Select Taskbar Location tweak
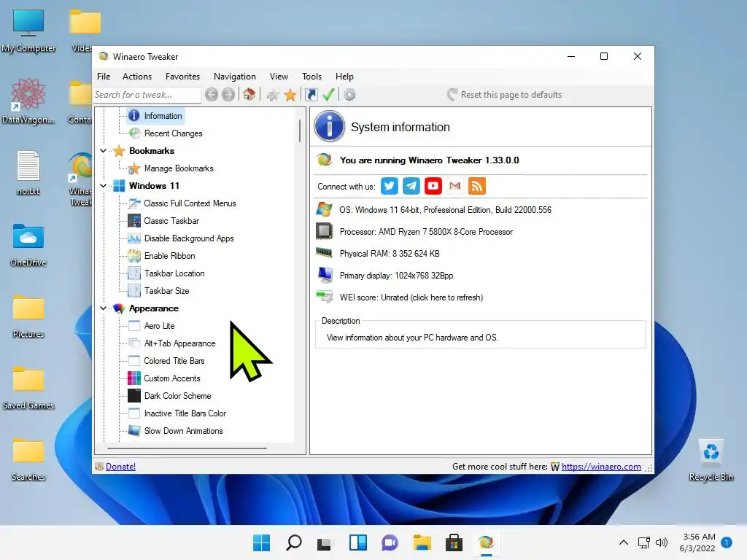Viewport: 747px width, 560px height. pos(174,273)
